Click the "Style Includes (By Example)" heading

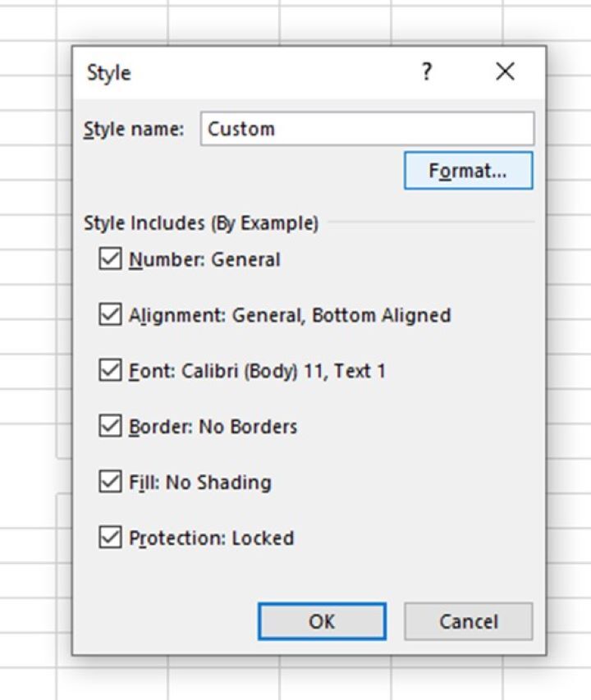[x=200, y=223]
